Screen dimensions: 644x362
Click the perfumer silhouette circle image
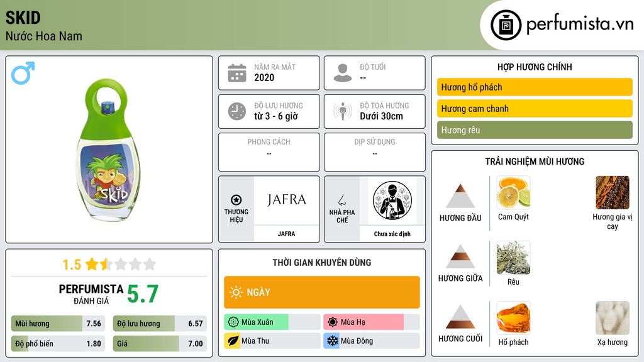tap(392, 200)
